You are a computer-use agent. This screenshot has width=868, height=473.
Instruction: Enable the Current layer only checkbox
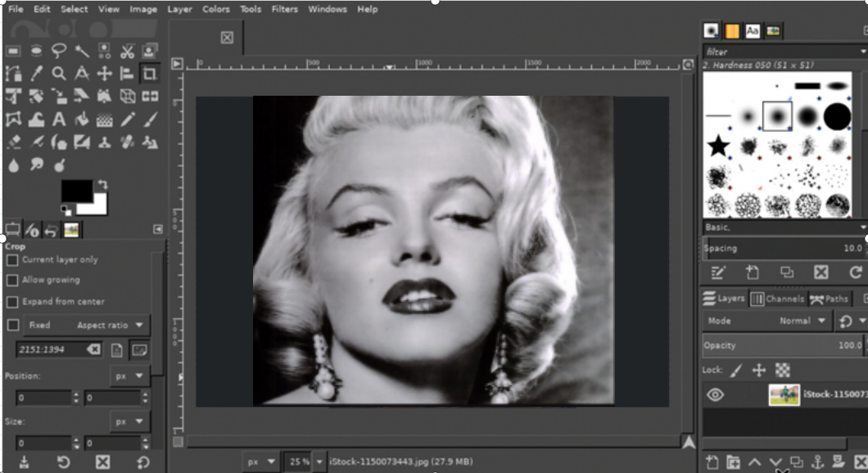(x=12, y=259)
